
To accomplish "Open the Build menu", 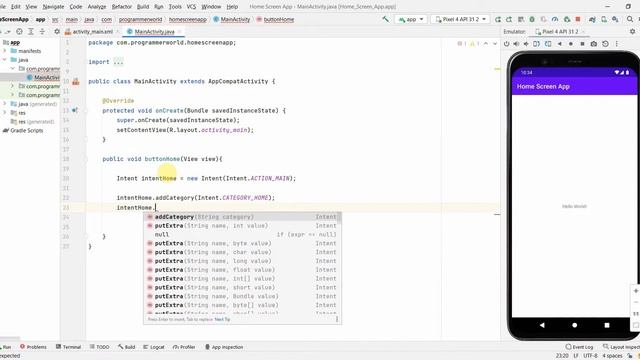I will [143, 7].
